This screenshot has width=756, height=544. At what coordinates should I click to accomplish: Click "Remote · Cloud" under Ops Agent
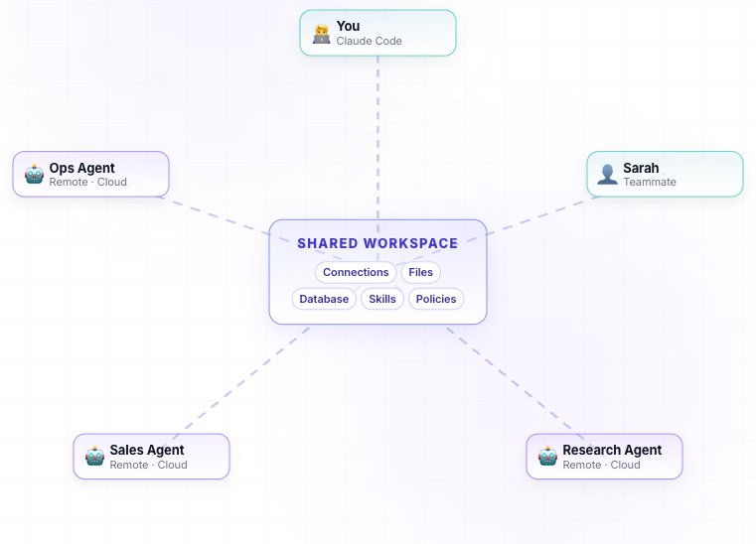[x=87, y=182]
